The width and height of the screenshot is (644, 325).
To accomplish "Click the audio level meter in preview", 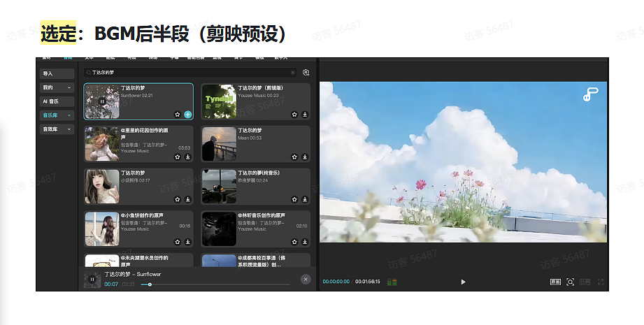I will pyautogui.click(x=392, y=282).
